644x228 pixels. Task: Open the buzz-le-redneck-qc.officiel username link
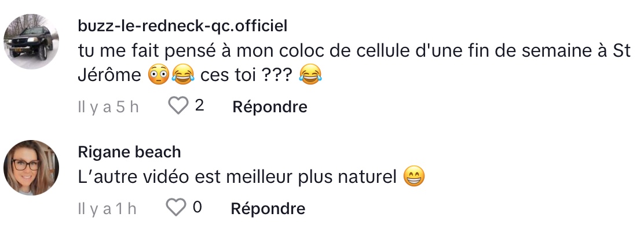(x=183, y=26)
